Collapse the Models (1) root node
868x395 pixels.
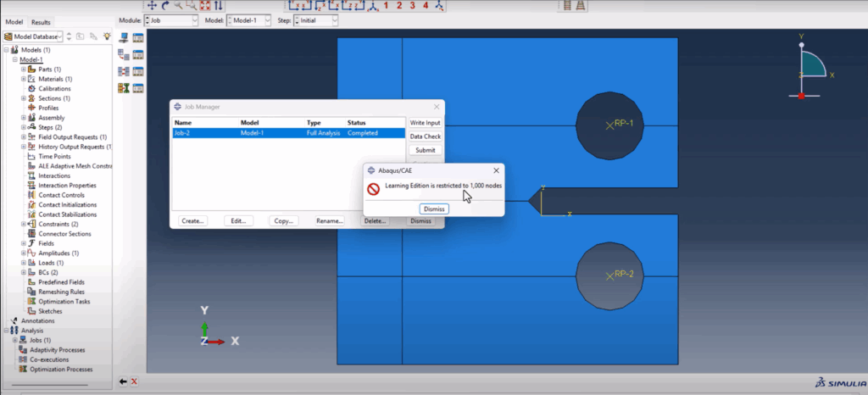6,50
